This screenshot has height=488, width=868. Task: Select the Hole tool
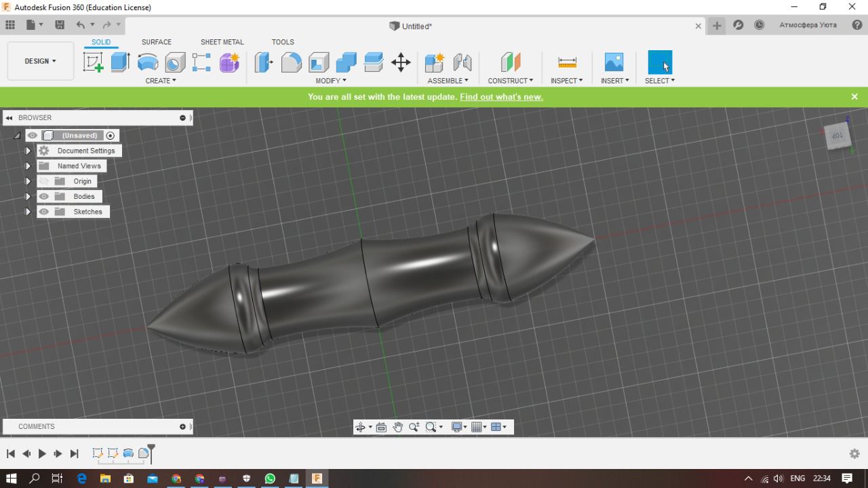[175, 62]
